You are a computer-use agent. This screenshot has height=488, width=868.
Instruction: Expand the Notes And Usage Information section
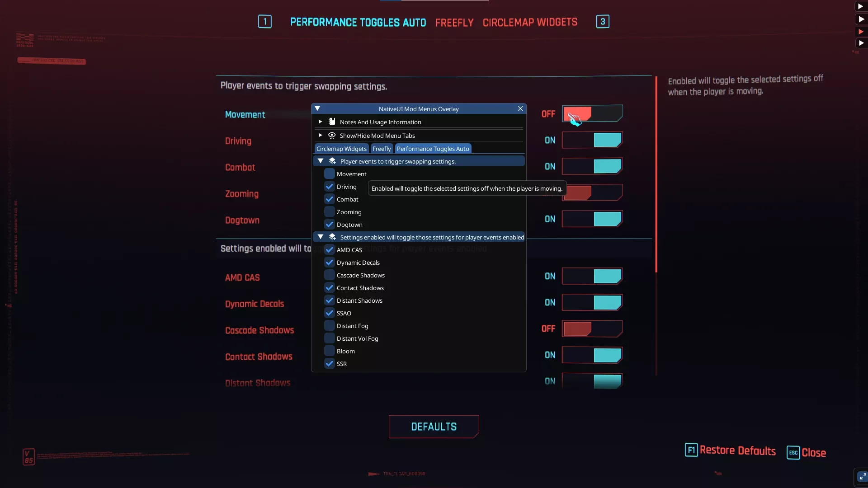pyautogui.click(x=321, y=122)
